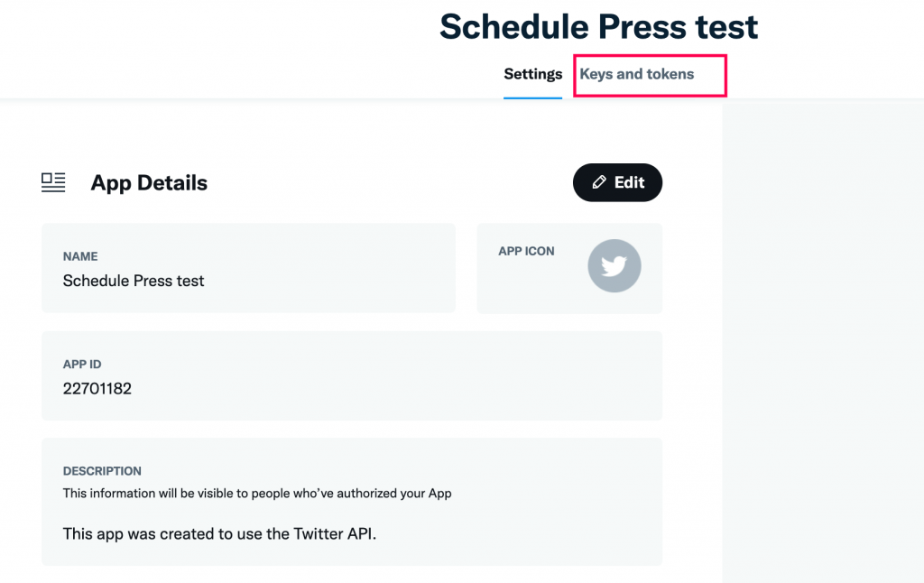Click the Twitter API description text
Screen dimensions: 924x583
pyautogui.click(x=219, y=534)
